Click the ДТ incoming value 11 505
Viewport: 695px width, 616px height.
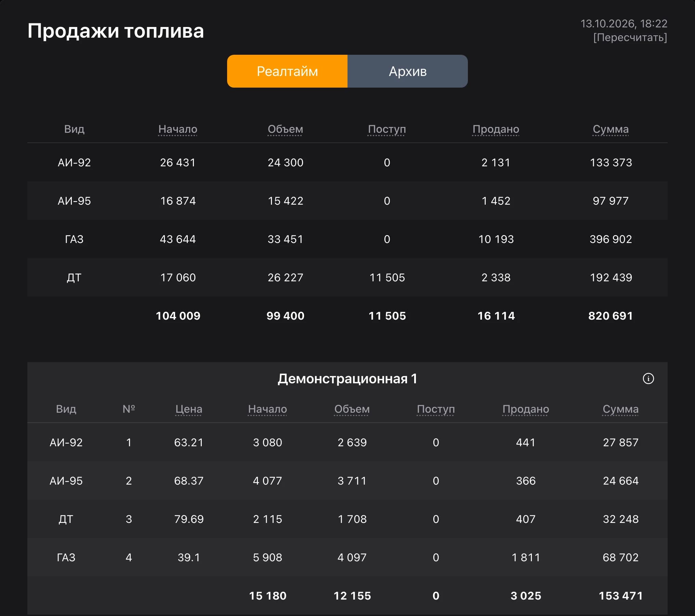(x=387, y=278)
